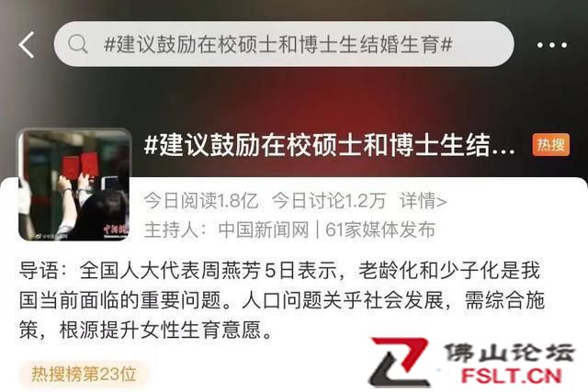Click the 中国新闻 logo inside the thumbnail
Image resolution: width=588 pixels, height=392 pixels.
coord(116,230)
